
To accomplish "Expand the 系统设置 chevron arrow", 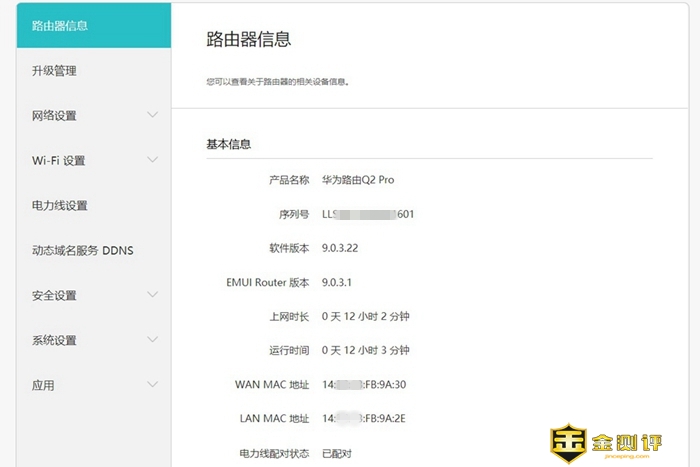I will 152,340.
